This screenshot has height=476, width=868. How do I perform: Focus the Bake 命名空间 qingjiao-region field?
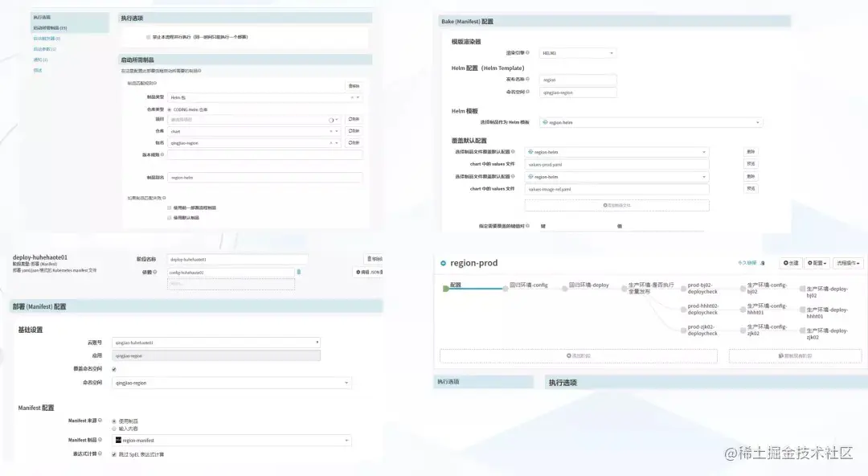coord(577,92)
